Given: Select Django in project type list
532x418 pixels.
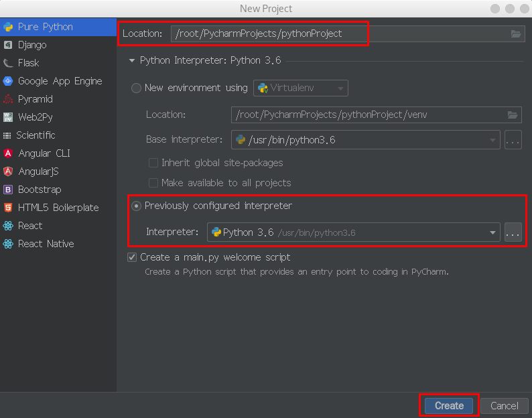Looking at the screenshot, I should [x=32, y=45].
